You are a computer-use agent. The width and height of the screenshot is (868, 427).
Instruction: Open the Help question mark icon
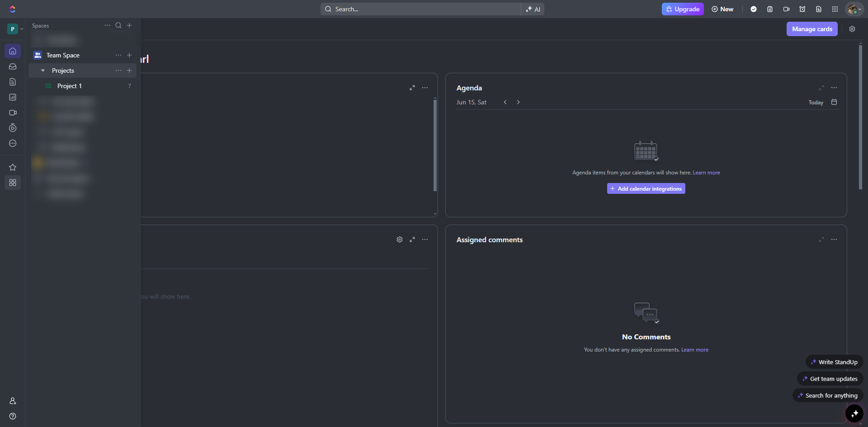(13, 416)
